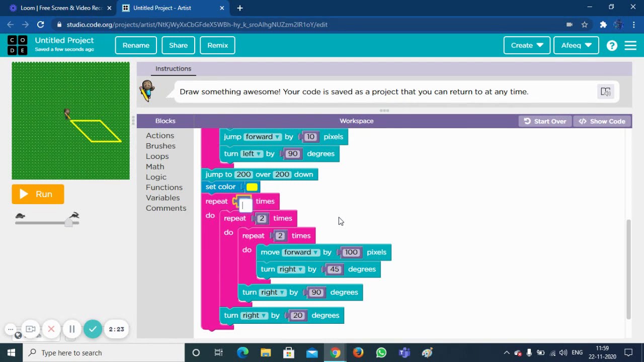Open the dropdown on turn right by 90
The image size is (644, 362).
[273, 293]
